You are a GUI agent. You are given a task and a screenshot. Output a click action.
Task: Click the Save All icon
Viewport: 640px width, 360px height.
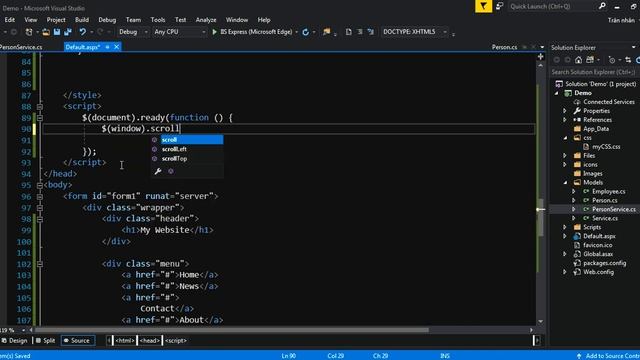click(x=68, y=32)
